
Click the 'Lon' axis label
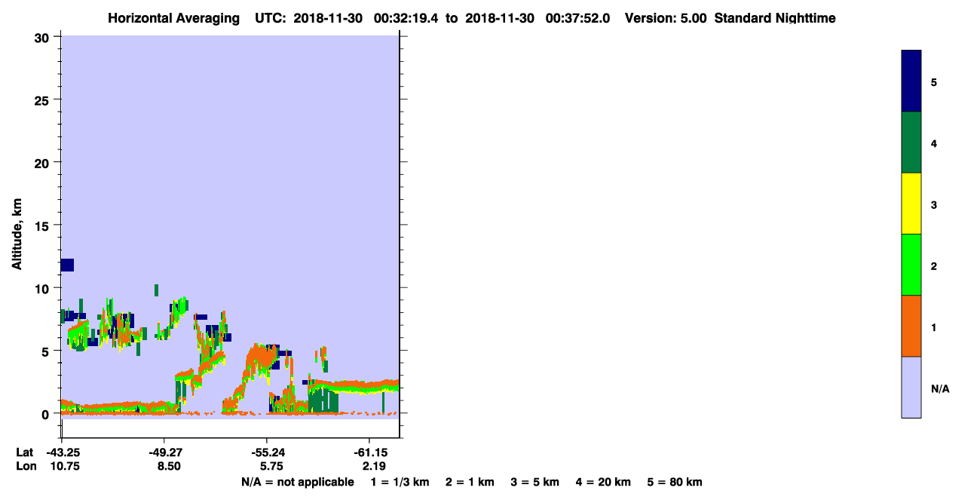click(26, 467)
